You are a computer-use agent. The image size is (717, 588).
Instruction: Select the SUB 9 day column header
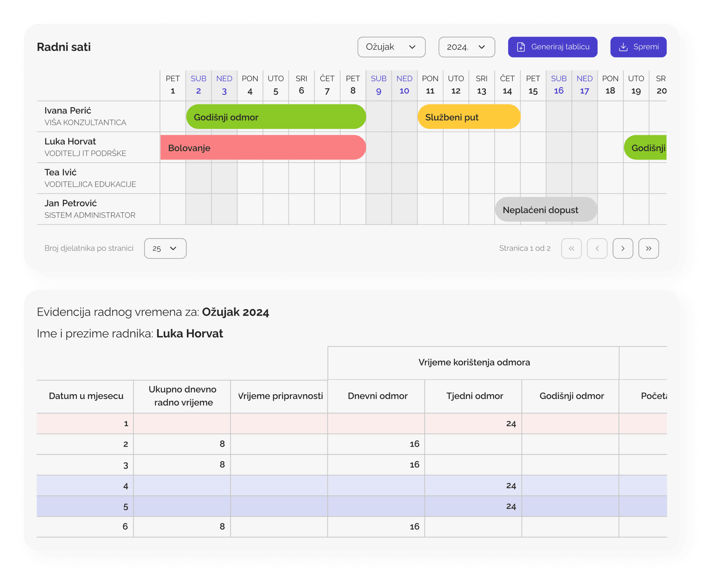click(x=378, y=85)
